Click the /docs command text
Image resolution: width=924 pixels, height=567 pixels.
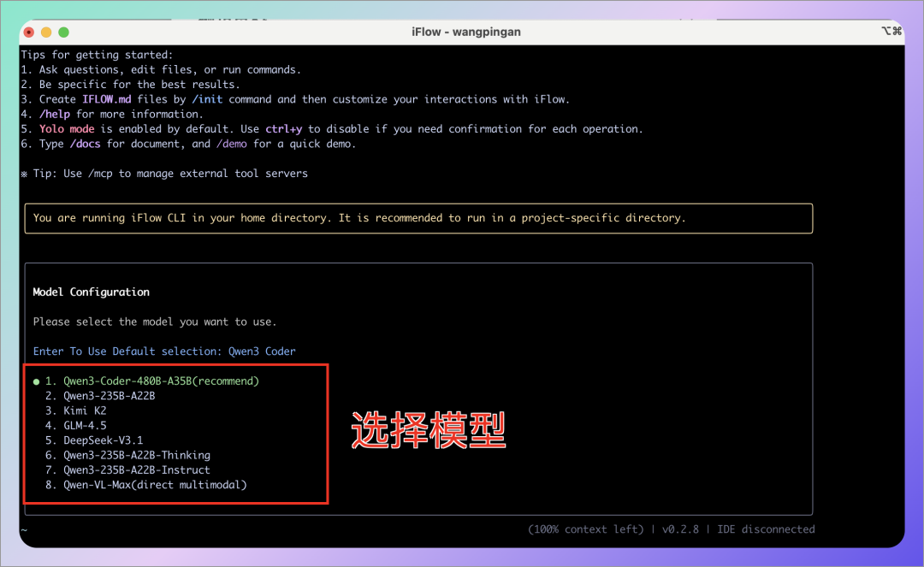(x=86, y=144)
